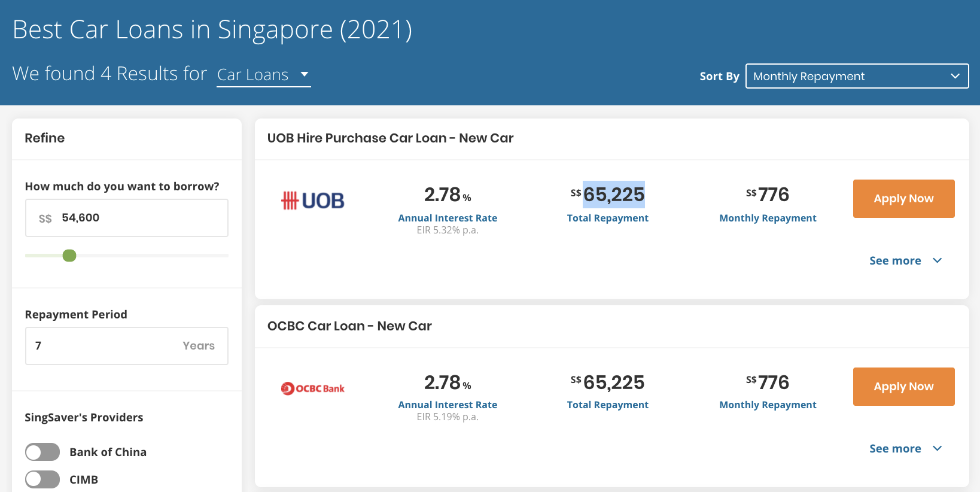Select the highlighted UOB total 65,225
This screenshot has width=980, height=492.
[x=614, y=195]
